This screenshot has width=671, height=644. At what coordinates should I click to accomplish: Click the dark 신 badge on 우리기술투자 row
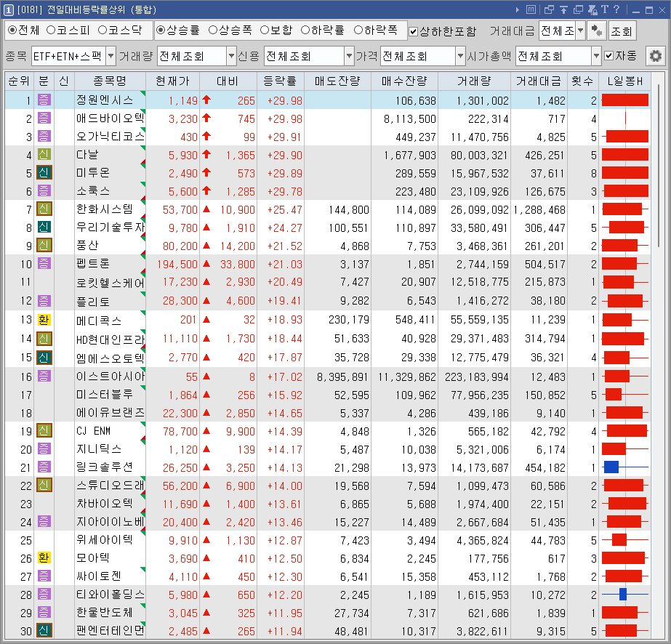(44, 227)
